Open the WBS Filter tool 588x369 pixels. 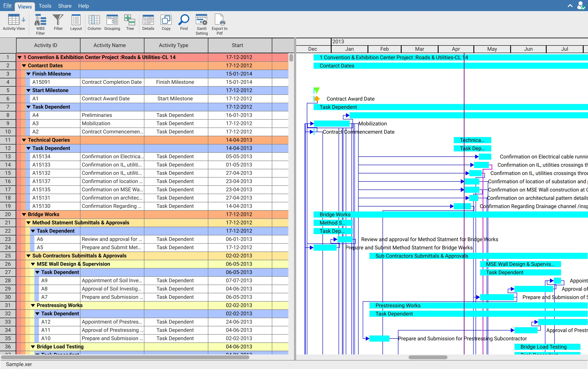pyautogui.click(x=40, y=24)
